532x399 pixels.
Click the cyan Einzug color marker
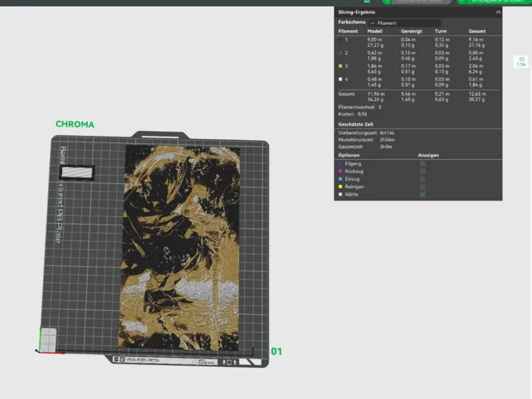click(340, 179)
